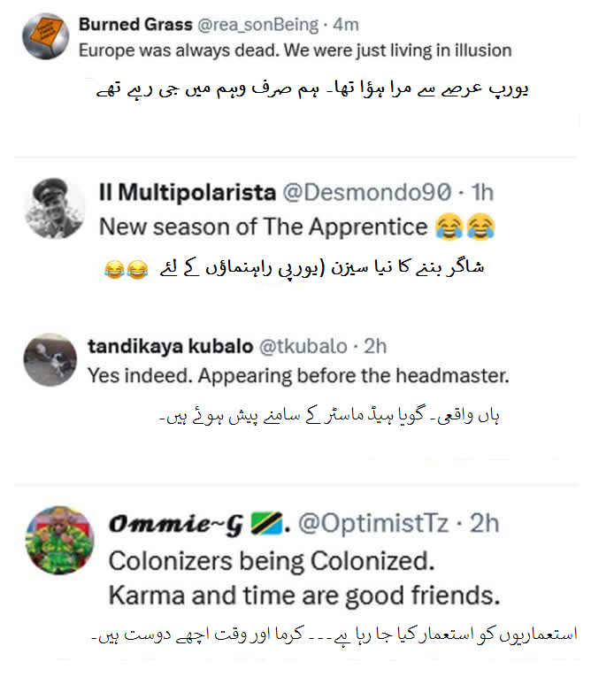The image size is (591, 700).
Task: Select the 'Appearing before the headmaster' tweet text
Action: (x=298, y=375)
